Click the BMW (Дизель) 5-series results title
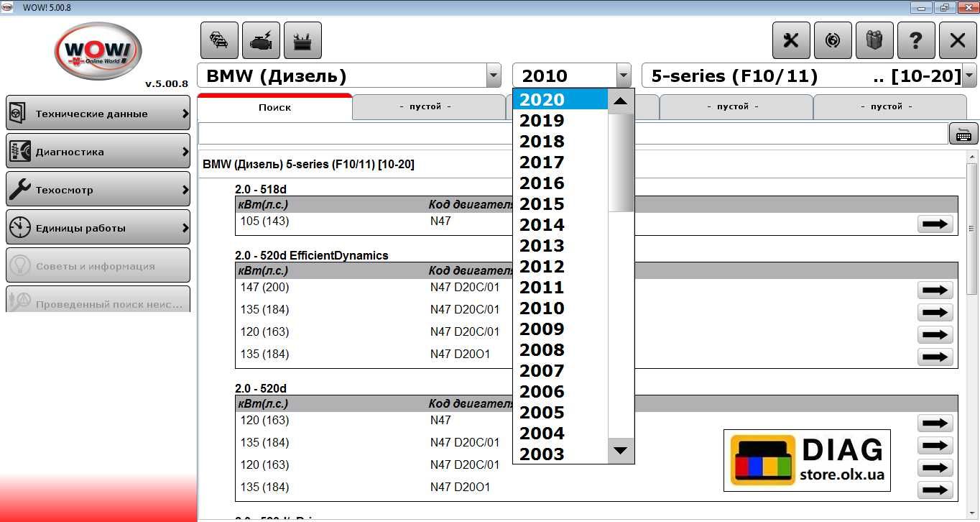The width and height of the screenshot is (980, 522). pyautogui.click(x=308, y=165)
